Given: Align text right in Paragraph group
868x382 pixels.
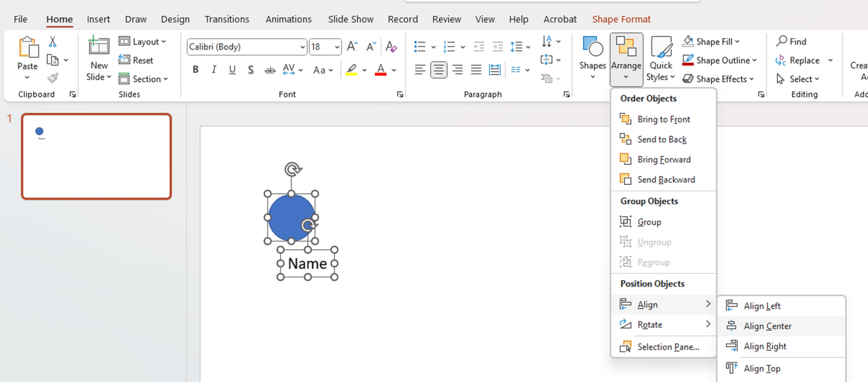Looking at the screenshot, I should coord(457,70).
